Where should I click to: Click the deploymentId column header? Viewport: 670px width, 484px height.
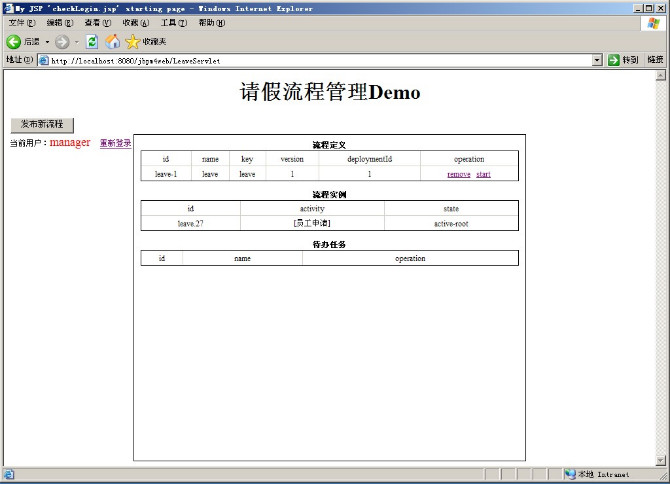[x=370, y=159]
